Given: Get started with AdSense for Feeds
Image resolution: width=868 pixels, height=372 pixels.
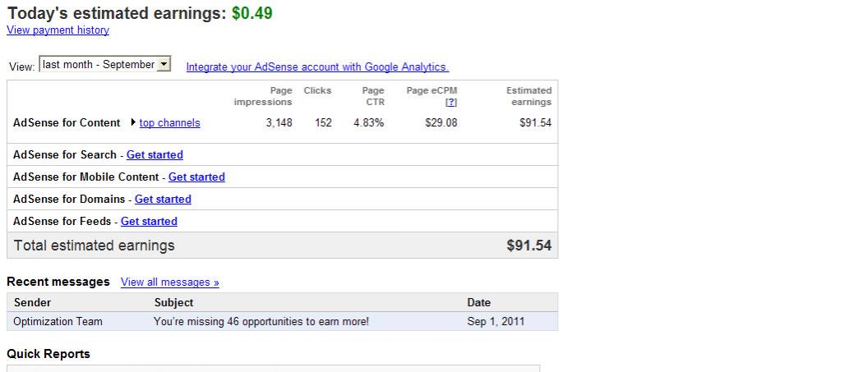Looking at the screenshot, I should click(149, 221).
